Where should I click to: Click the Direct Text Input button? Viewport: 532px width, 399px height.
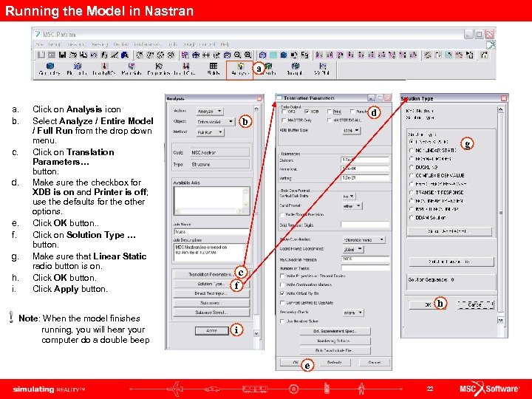point(211,293)
